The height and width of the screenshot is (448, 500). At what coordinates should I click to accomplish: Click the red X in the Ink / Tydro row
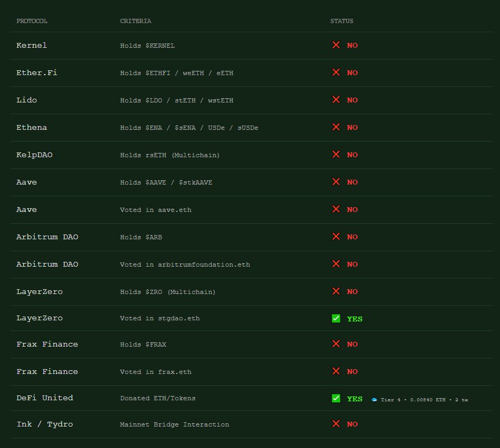tap(336, 424)
